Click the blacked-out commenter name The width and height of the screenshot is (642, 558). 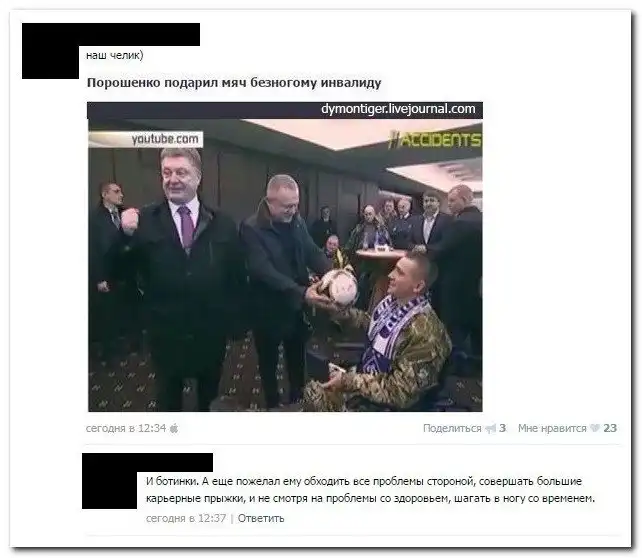click(147, 463)
